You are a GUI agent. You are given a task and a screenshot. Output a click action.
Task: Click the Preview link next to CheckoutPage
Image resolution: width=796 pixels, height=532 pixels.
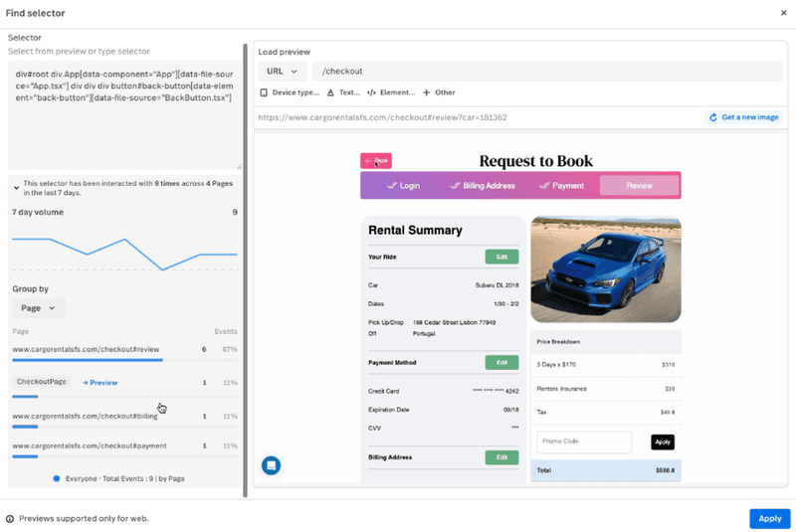[99, 382]
